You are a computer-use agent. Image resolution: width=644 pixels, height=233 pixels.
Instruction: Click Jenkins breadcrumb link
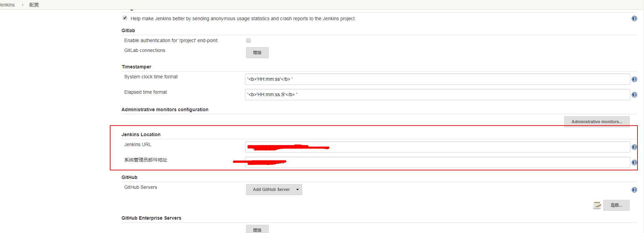point(7,5)
